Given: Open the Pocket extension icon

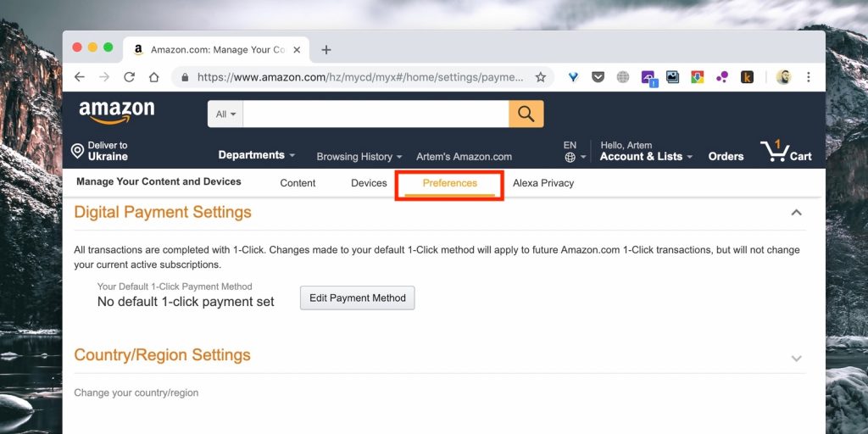Looking at the screenshot, I should [598, 77].
